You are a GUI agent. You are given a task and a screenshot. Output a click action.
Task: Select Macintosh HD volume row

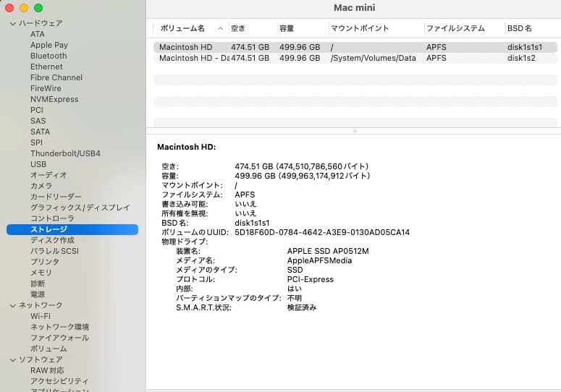coord(355,47)
